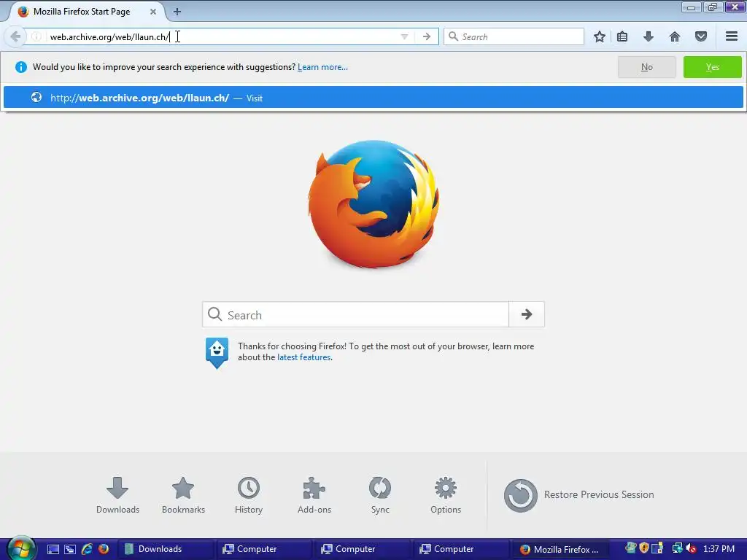The width and height of the screenshot is (747, 560).
Task: Open the URL history dropdown arrow
Action: (404, 36)
